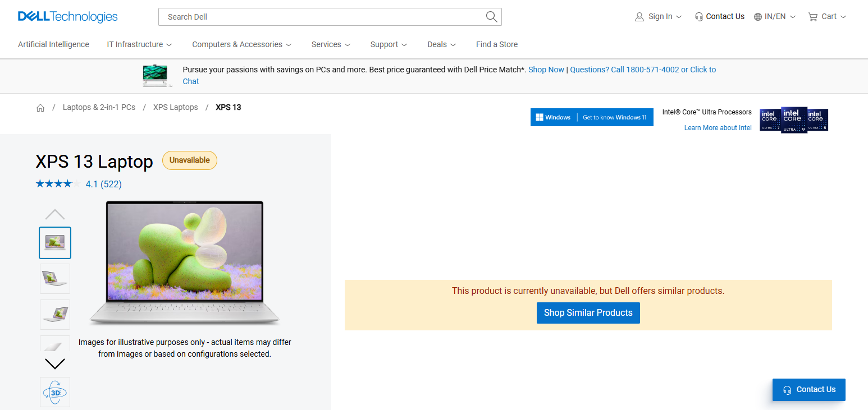This screenshot has width=868, height=410.
Task: Click Get to know Windows 11 banner text
Action: pos(615,117)
